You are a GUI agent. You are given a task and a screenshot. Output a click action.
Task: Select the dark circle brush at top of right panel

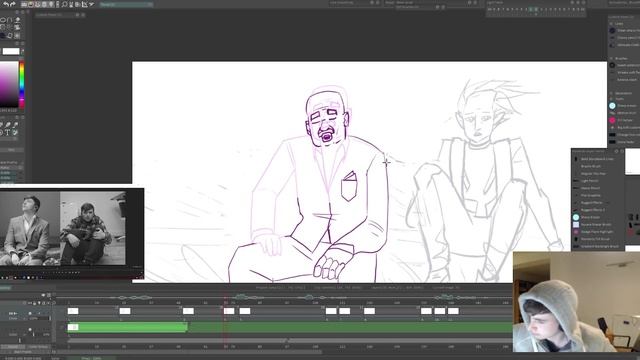coord(612,31)
